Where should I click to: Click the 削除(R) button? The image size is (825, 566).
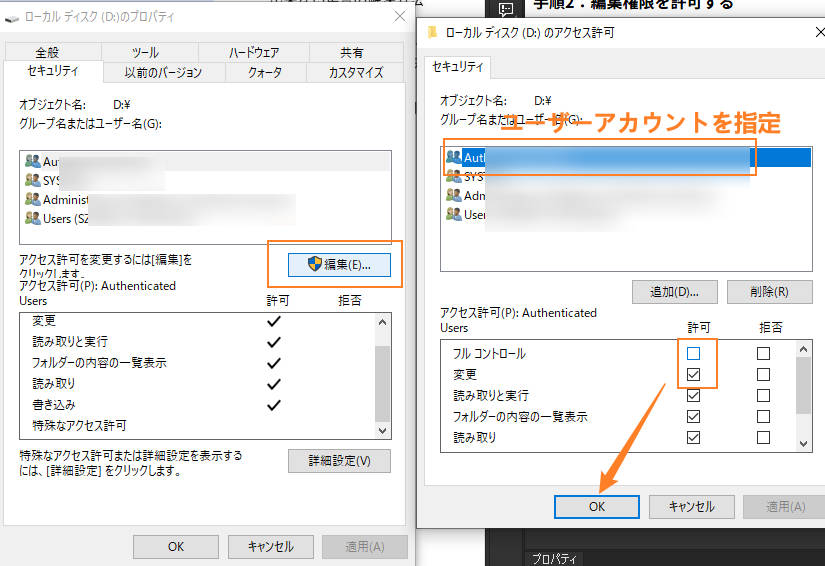[769, 291]
